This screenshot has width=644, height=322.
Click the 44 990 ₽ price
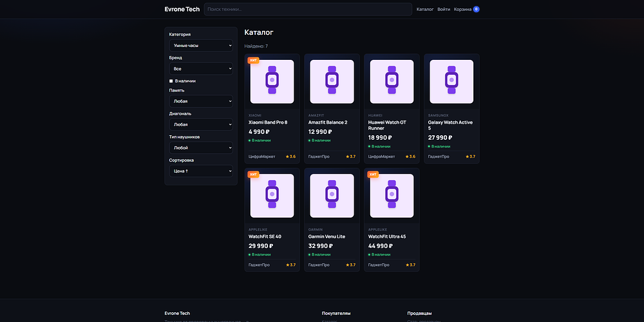[381, 246]
